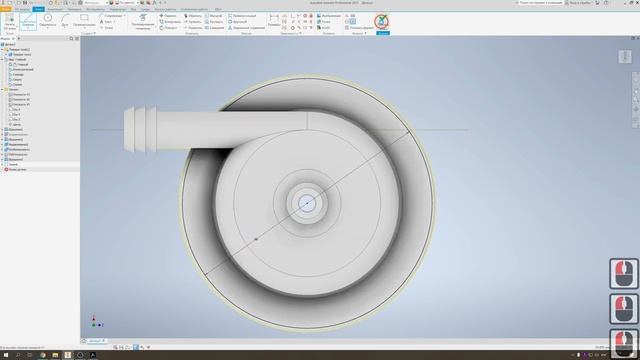Create a Прямоугольный pattern

(242, 16)
